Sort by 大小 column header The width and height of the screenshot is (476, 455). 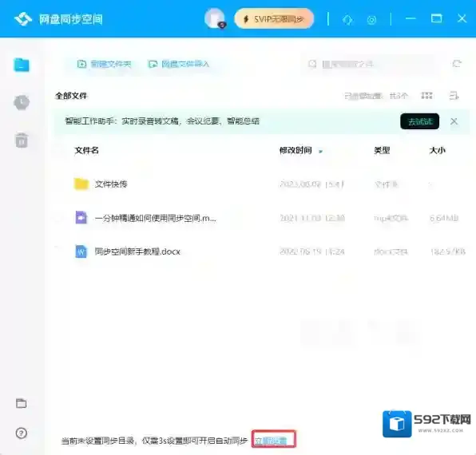click(437, 150)
